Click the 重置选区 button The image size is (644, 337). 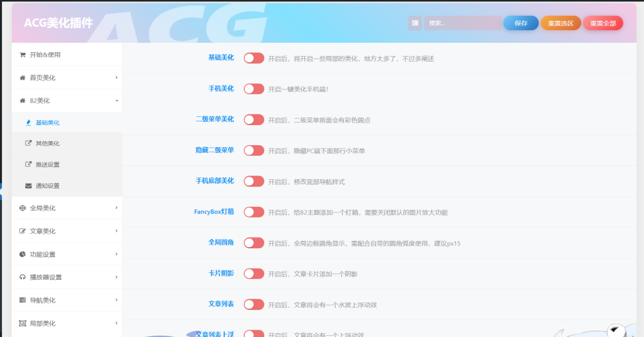[560, 23]
